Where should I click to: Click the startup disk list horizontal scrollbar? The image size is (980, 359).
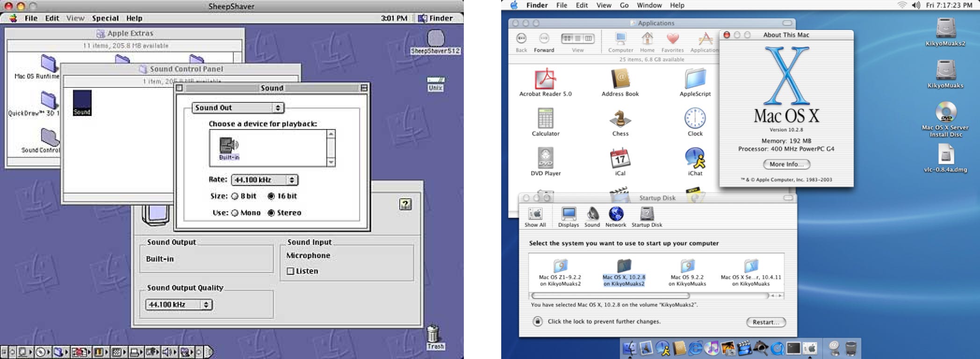(x=611, y=295)
